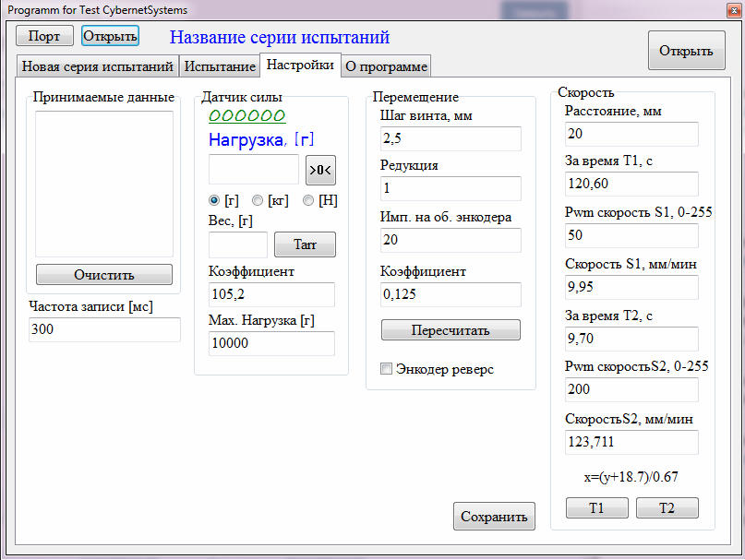Click the Редукция input field

tap(451, 188)
